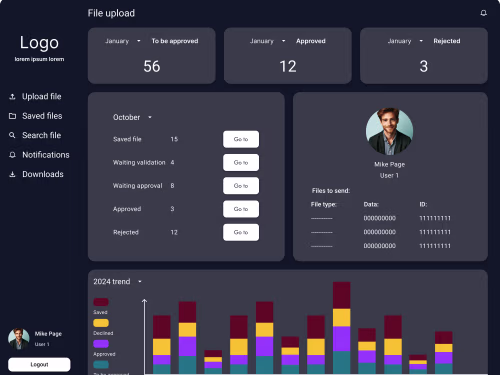Click the yellow Declined legend swatch
The height and width of the screenshot is (375, 500).
tap(101, 323)
